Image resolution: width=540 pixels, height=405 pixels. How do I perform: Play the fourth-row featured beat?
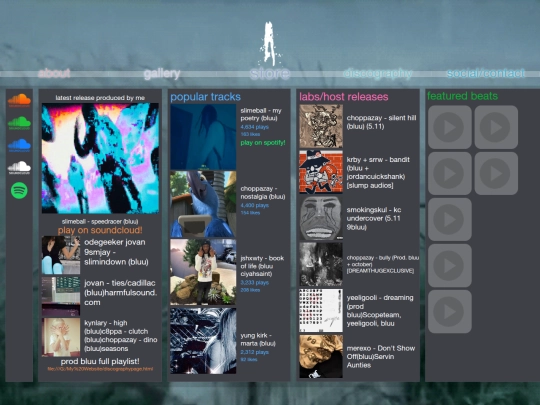pos(449,266)
